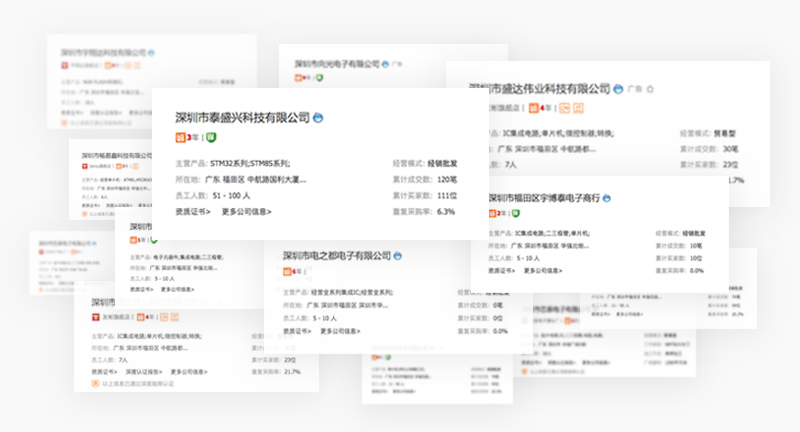Click the red flagship store icon near 4年
This screenshot has height=432, width=800.
point(95,317)
